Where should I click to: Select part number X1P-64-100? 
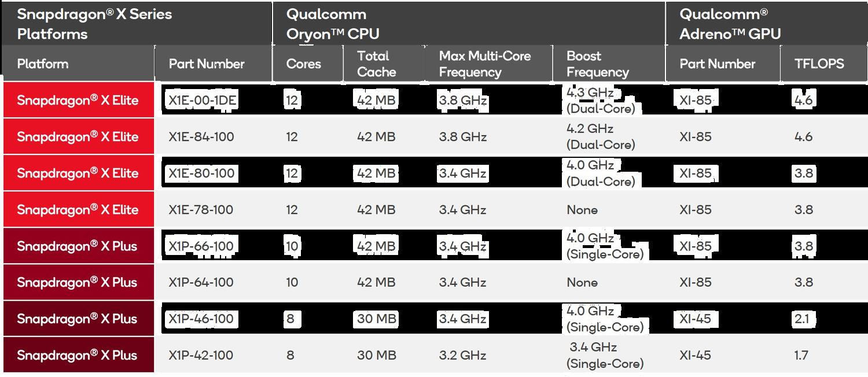coord(201,283)
